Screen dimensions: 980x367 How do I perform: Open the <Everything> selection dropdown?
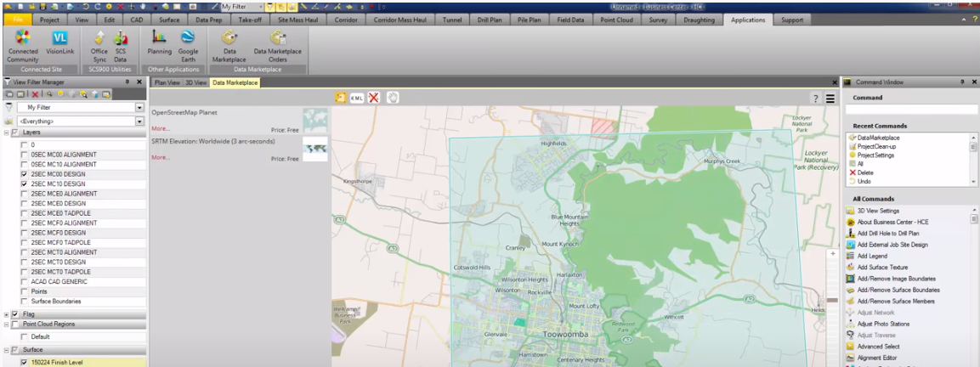coord(139,121)
